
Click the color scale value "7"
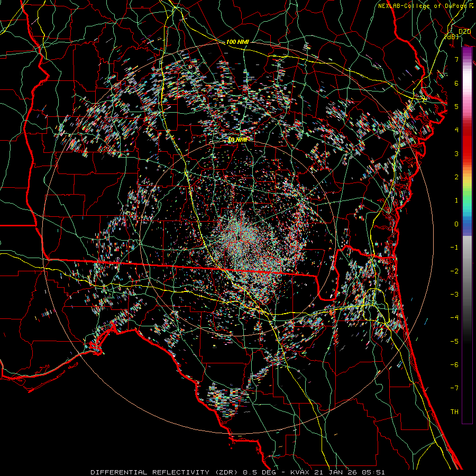coord(456,59)
